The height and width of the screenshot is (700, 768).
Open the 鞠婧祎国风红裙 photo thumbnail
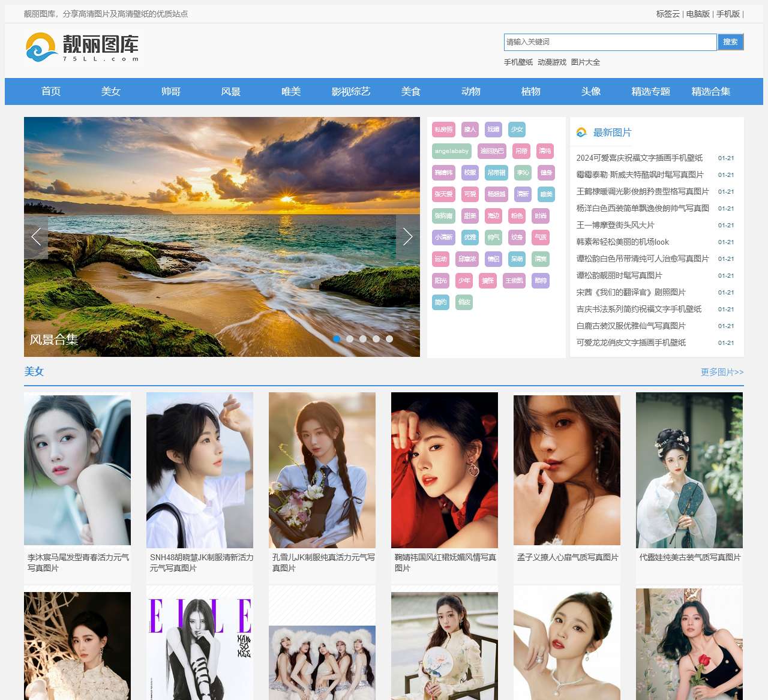(445, 470)
